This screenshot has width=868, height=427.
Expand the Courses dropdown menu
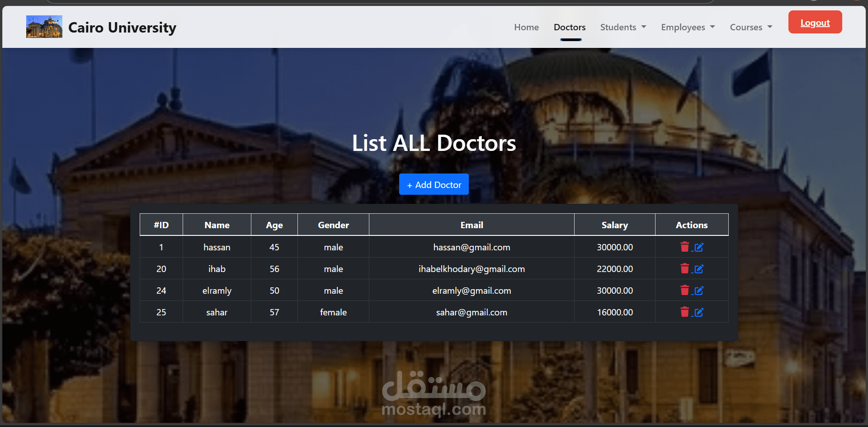coord(751,27)
